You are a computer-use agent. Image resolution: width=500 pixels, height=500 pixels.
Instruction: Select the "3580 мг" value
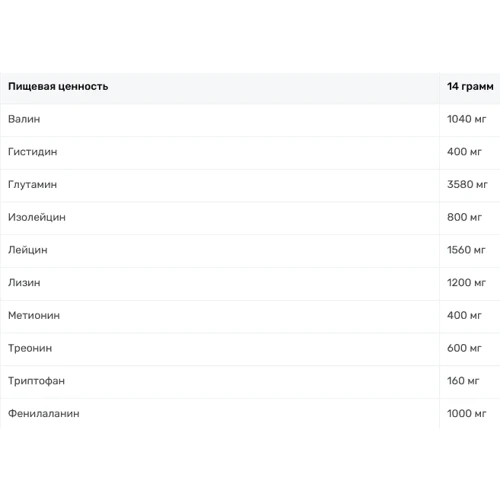(467, 184)
